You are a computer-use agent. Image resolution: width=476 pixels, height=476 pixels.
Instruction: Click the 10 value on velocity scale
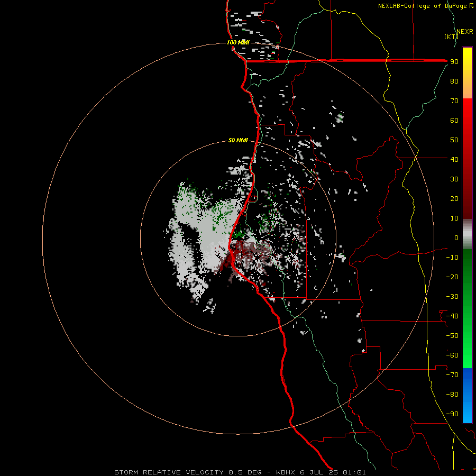pos(454,218)
